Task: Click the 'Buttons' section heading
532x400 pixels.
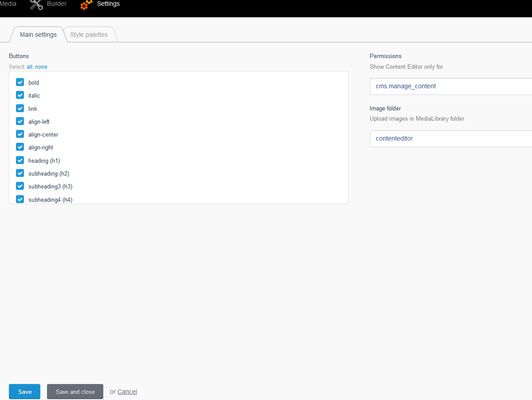Action: [19, 56]
